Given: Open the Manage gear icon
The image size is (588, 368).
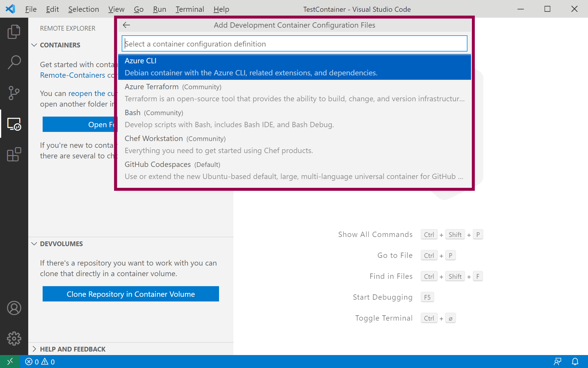Looking at the screenshot, I should 14,339.
